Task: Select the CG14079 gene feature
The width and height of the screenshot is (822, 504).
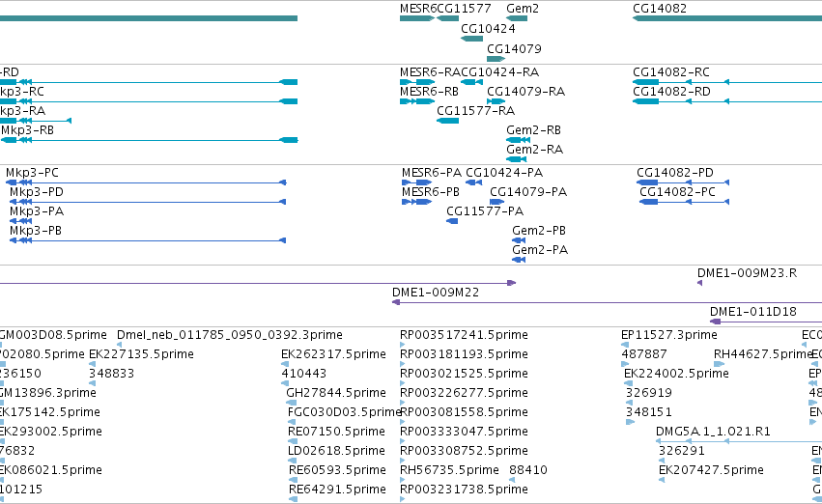Action: click(496, 59)
